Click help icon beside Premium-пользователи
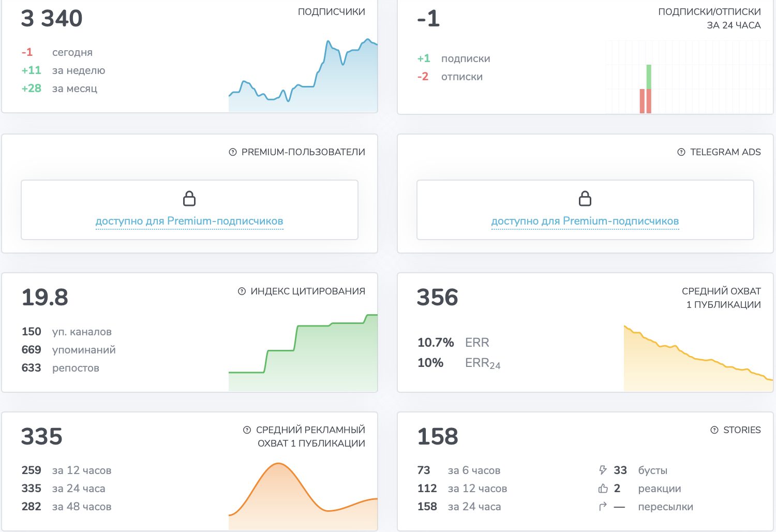 [x=233, y=152]
